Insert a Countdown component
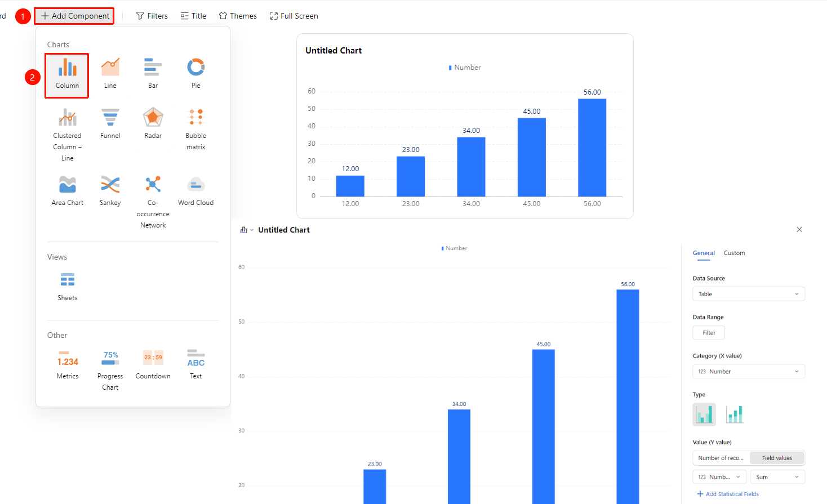This screenshot has height=504, width=827. coord(153,365)
